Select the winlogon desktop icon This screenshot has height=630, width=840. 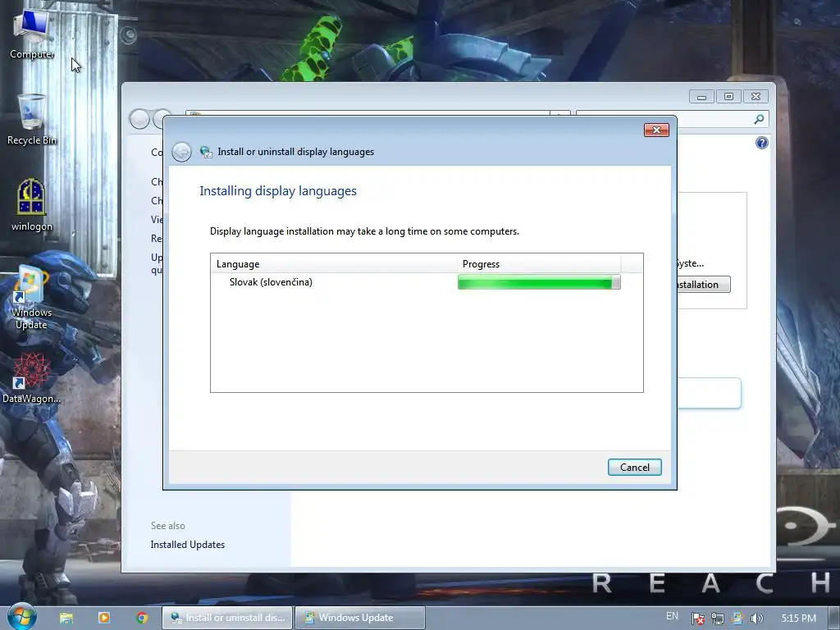pos(32,205)
